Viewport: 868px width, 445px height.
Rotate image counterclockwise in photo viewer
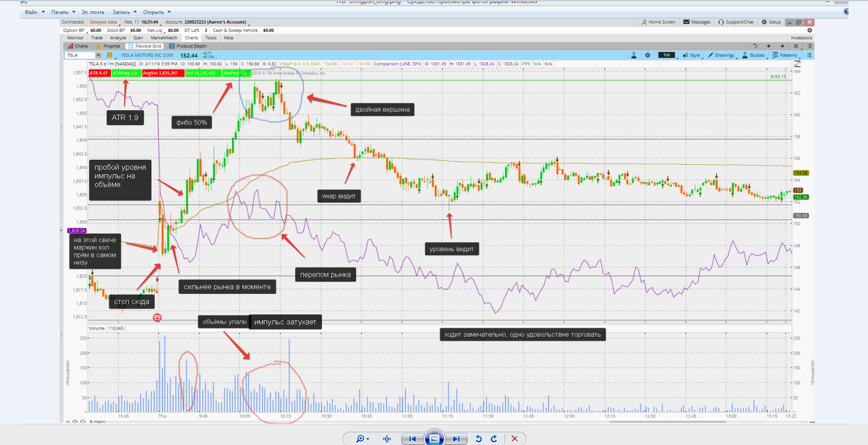479,439
